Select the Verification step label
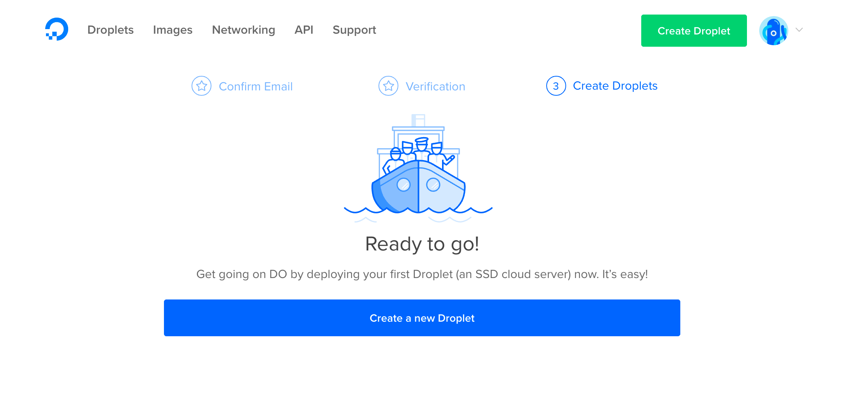Screen dimensions: 868x409 point(436,86)
